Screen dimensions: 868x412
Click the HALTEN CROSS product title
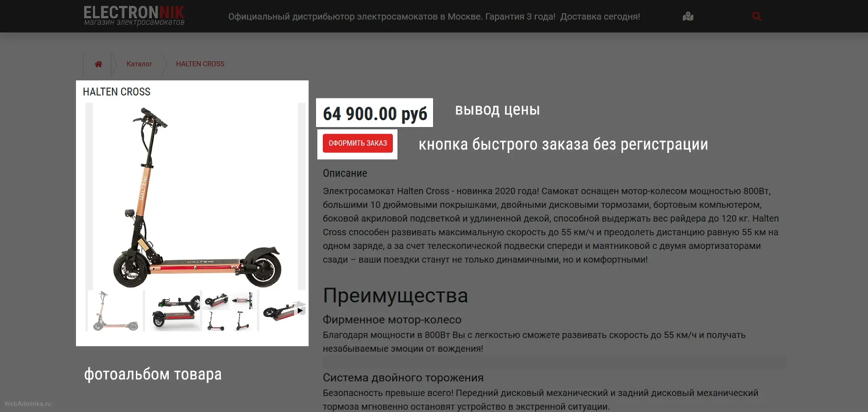click(x=117, y=92)
